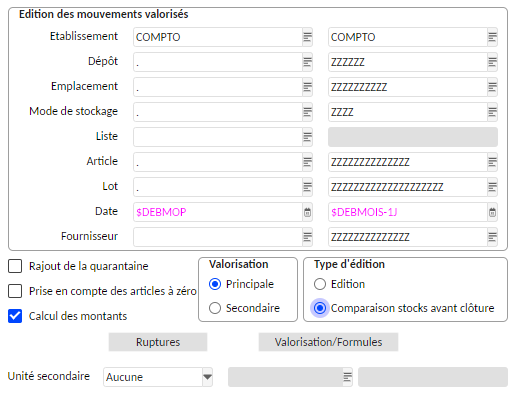Open lookup list for Liste field
This screenshot has height=396, width=515.
click(x=307, y=137)
